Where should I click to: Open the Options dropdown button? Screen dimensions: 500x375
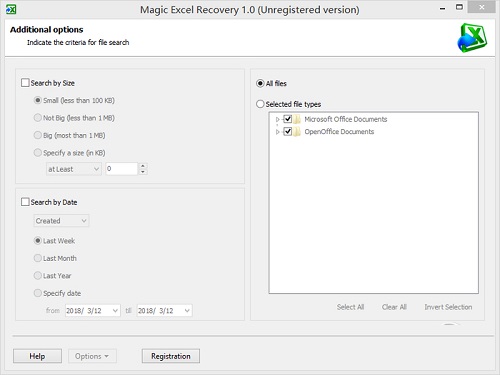tap(92, 356)
